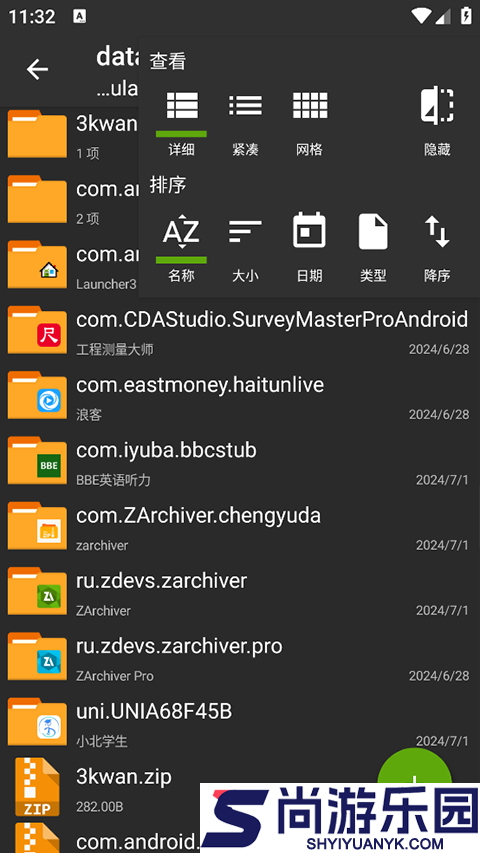Toggle the hidden files (隐藏) option
Image resolution: width=480 pixels, height=853 pixels.
pyautogui.click(x=437, y=122)
